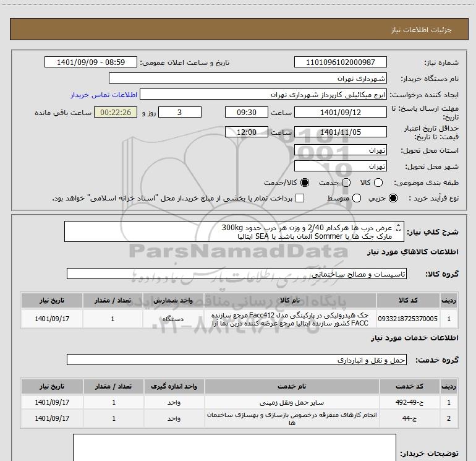The image size is (476, 461).
Task: Click the واحد اندازه گیری column header
Action: pos(174,386)
